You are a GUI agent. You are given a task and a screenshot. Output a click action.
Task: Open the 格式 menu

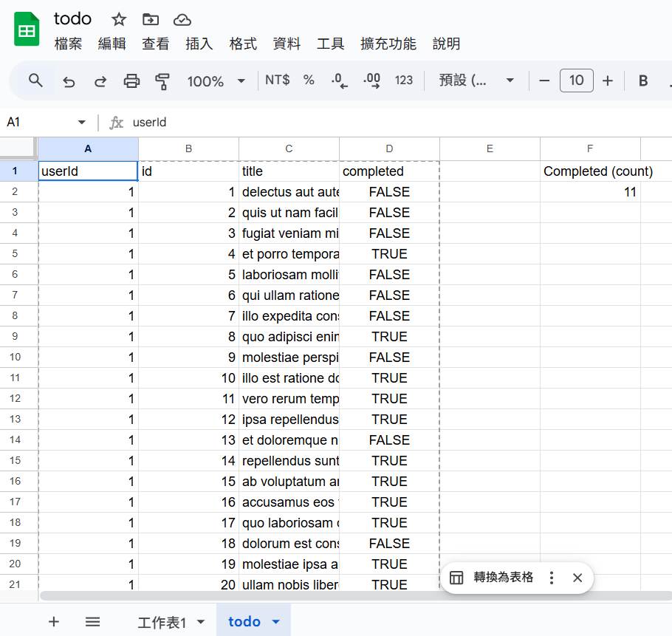243,44
